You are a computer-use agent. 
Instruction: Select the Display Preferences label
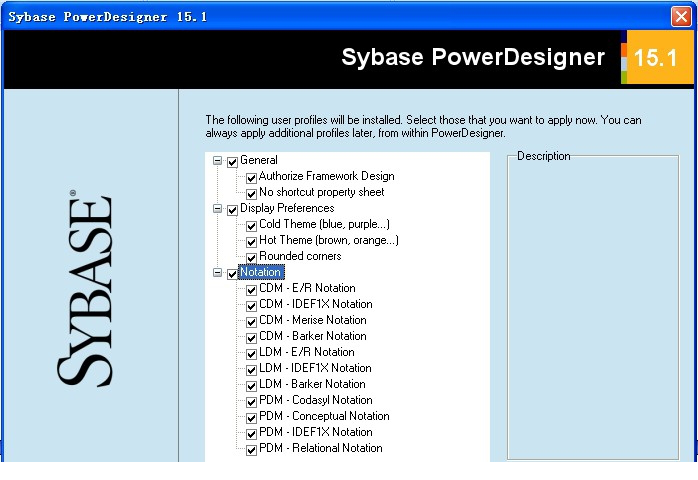(287, 208)
